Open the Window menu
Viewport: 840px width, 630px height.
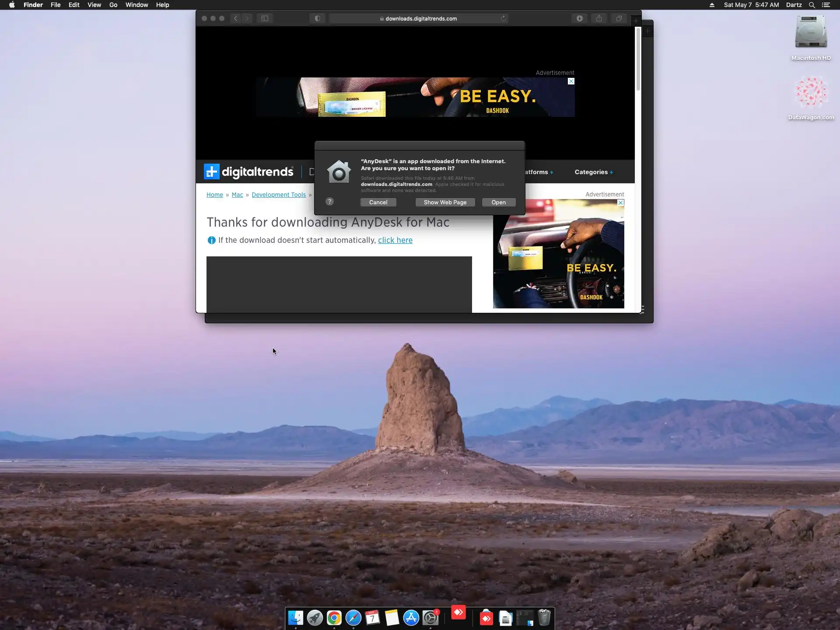[136, 5]
